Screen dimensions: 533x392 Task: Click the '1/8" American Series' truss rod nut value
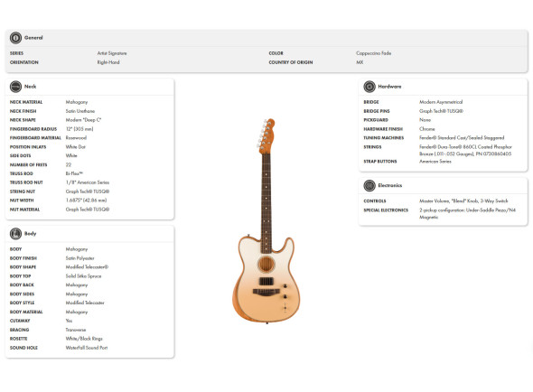coord(88,182)
